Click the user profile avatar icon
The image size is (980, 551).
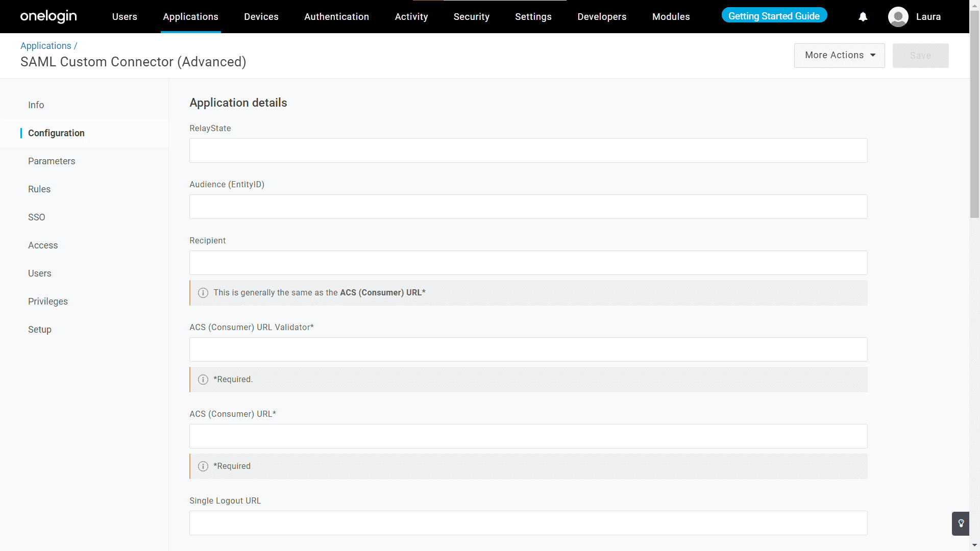(x=899, y=16)
